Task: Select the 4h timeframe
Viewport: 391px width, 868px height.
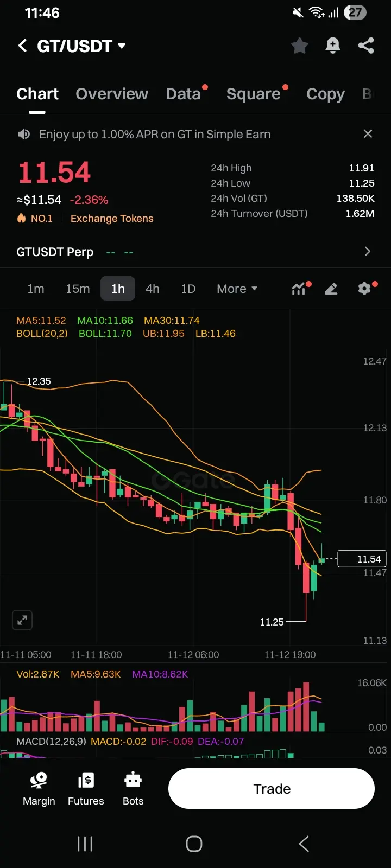Action: tap(153, 289)
